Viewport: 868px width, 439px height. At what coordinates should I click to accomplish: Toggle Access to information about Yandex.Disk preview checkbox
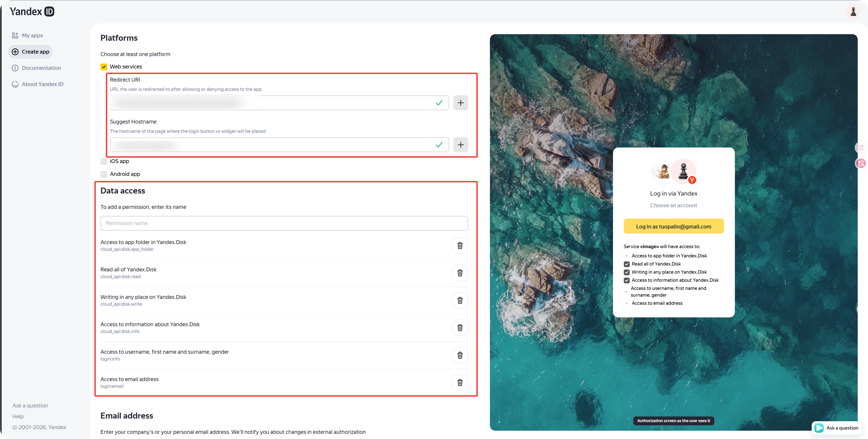[626, 280]
